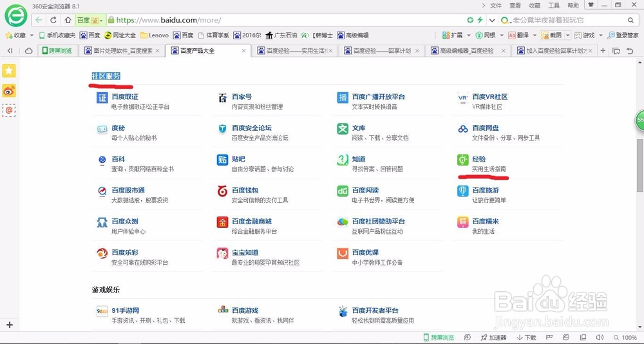The image size is (644, 344).
Task: Open the Lenovo bookmark folder
Action: coord(155,35)
